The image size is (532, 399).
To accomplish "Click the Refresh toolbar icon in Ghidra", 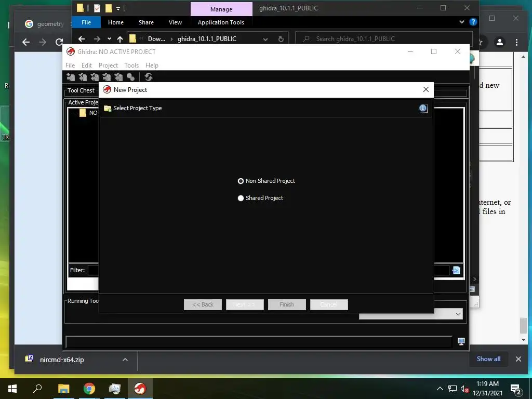I will 148,77.
